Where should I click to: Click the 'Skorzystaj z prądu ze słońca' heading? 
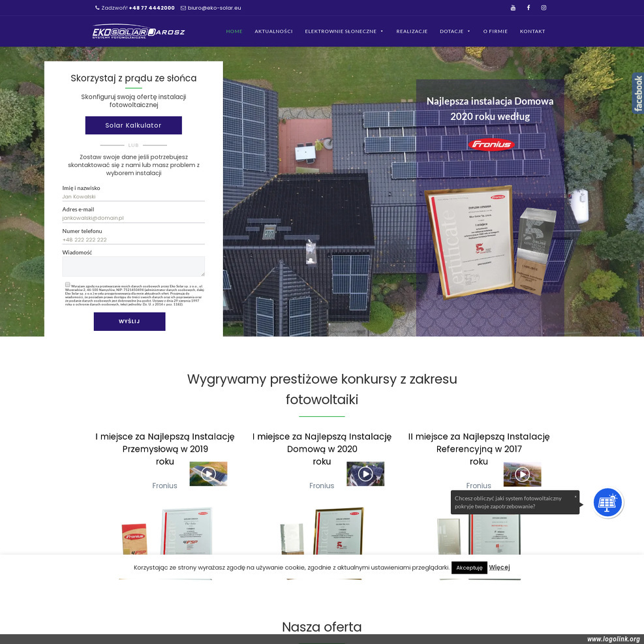134,78
